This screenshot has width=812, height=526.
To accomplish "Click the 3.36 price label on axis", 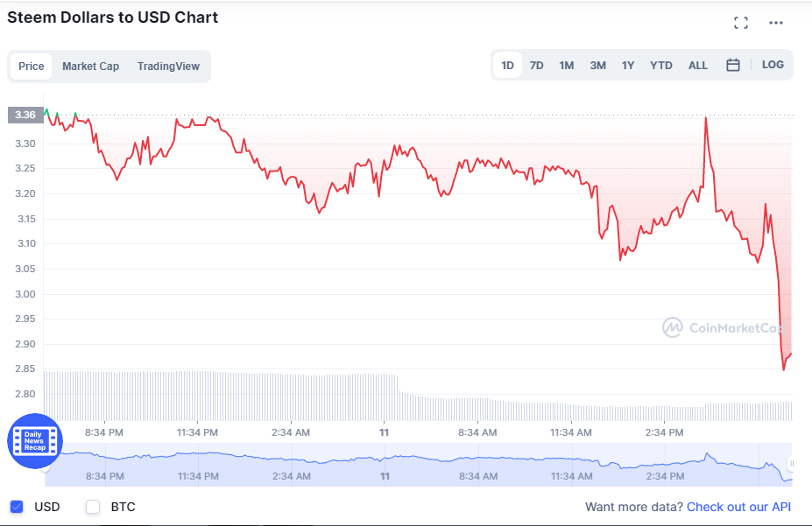I will 25,115.
